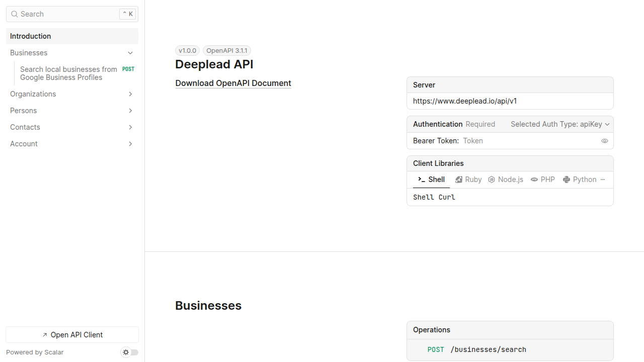Click the v1.0.0 version badge
The image size is (644, 362).
188,51
